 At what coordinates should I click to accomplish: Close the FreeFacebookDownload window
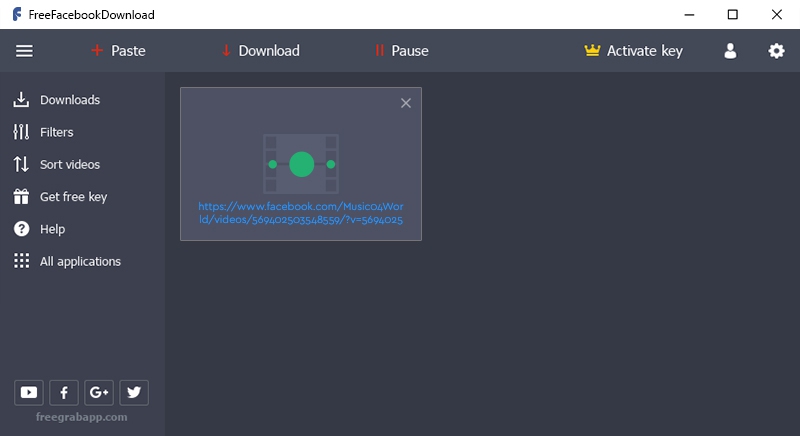(x=777, y=15)
